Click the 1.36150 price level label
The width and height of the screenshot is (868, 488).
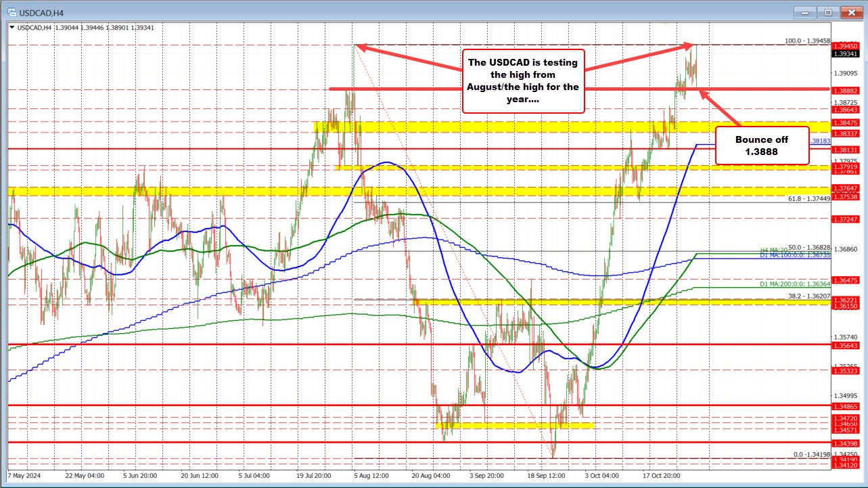tap(845, 306)
